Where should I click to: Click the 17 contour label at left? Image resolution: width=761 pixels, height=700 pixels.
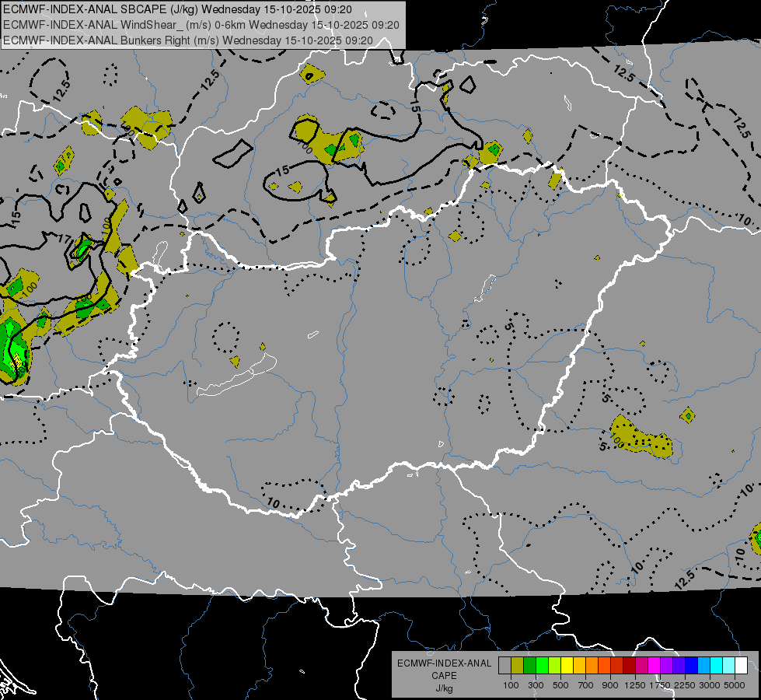[65, 239]
